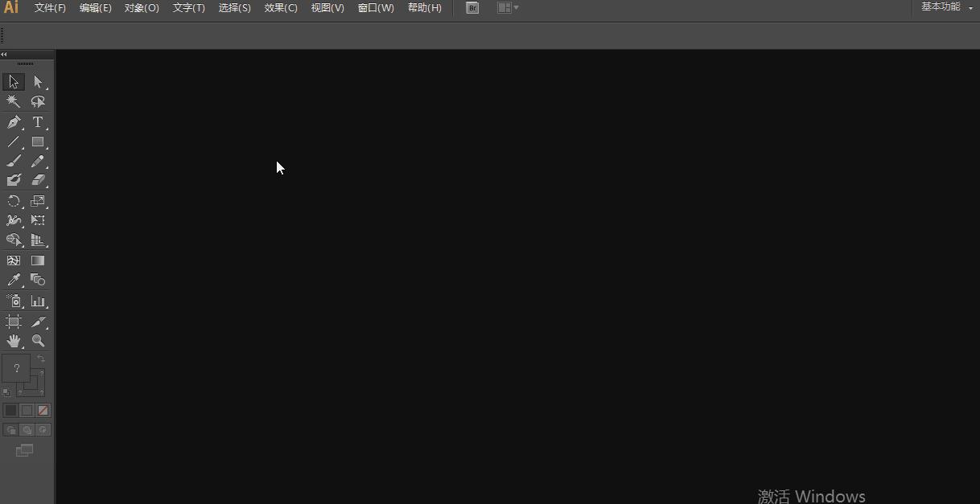Launch Adobe Bridge from the top bar

tap(472, 7)
